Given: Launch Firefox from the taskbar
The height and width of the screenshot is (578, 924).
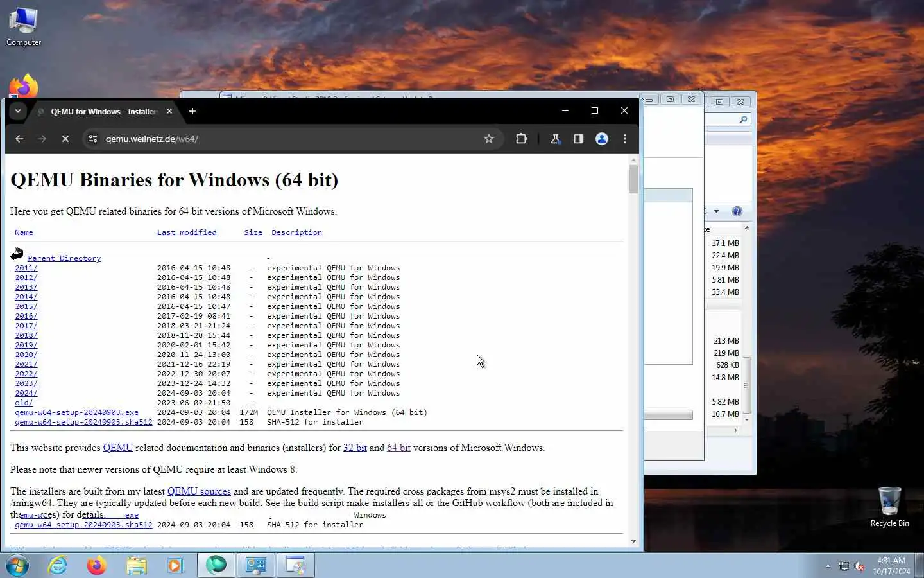Looking at the screenshot, I should 97,566.
